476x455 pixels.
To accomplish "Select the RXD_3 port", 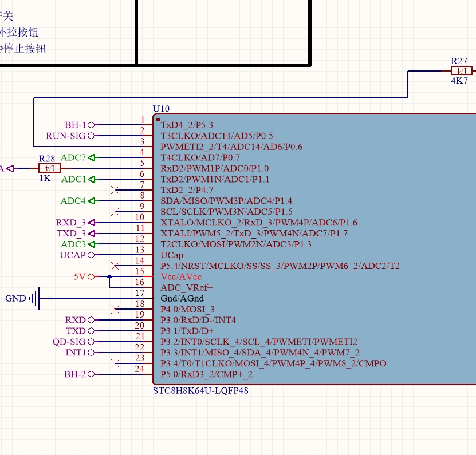I will point(76,223).
